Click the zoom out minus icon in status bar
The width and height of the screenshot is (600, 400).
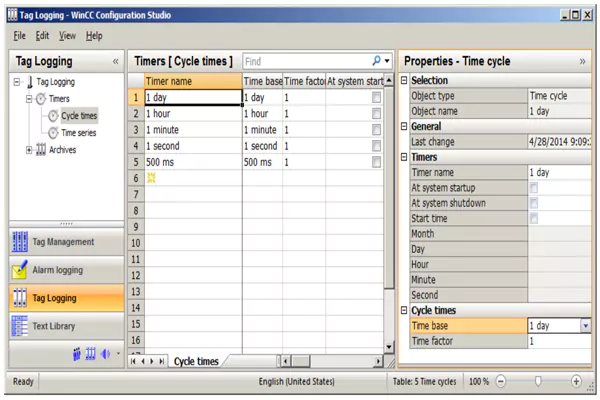click(x=501, y=381)
